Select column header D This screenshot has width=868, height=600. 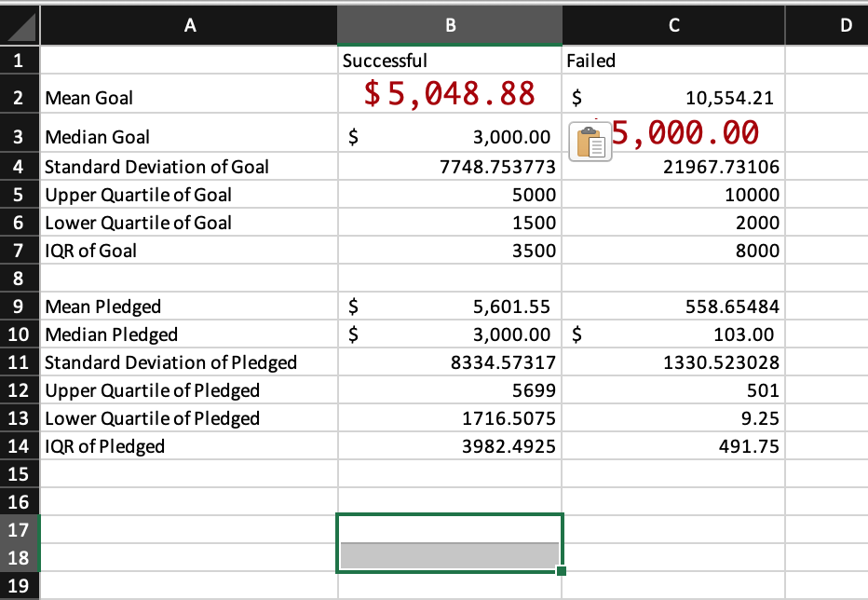click(844, 25)
